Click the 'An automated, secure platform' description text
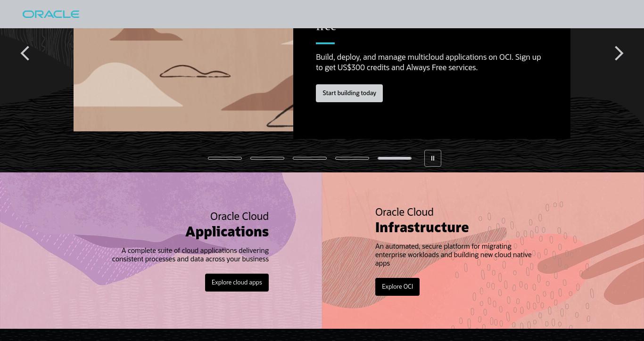This screenshot has width=644, height=341. click(454, 255)
